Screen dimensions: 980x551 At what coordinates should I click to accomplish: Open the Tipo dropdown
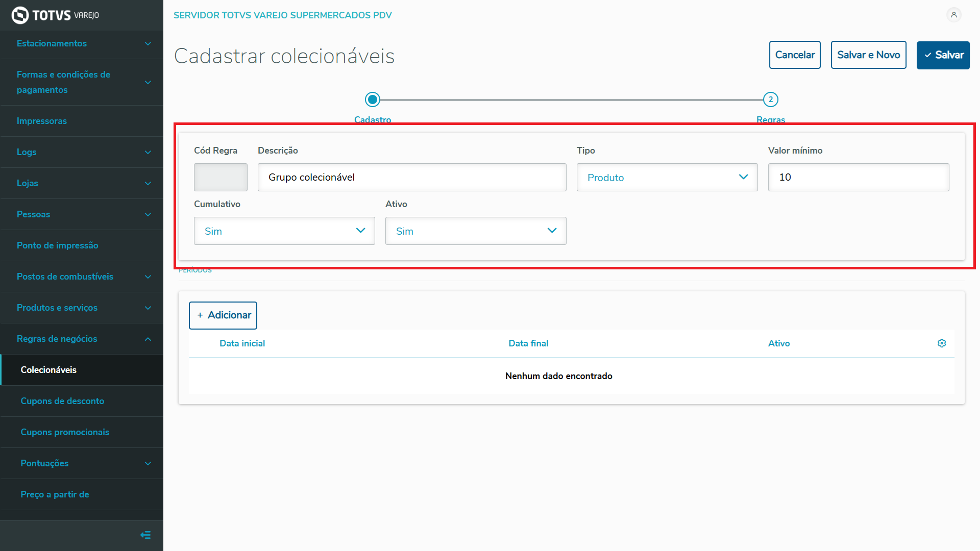pos(667,178)
